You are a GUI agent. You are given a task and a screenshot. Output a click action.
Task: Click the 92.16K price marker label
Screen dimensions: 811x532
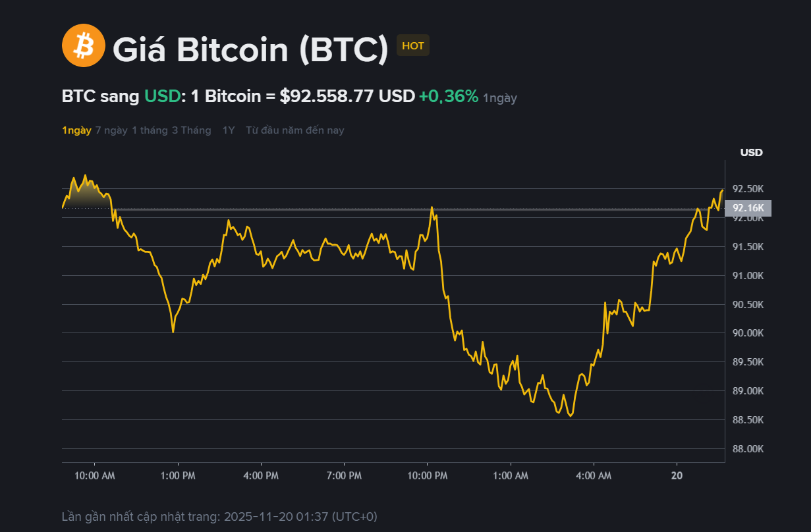point(752,209)
